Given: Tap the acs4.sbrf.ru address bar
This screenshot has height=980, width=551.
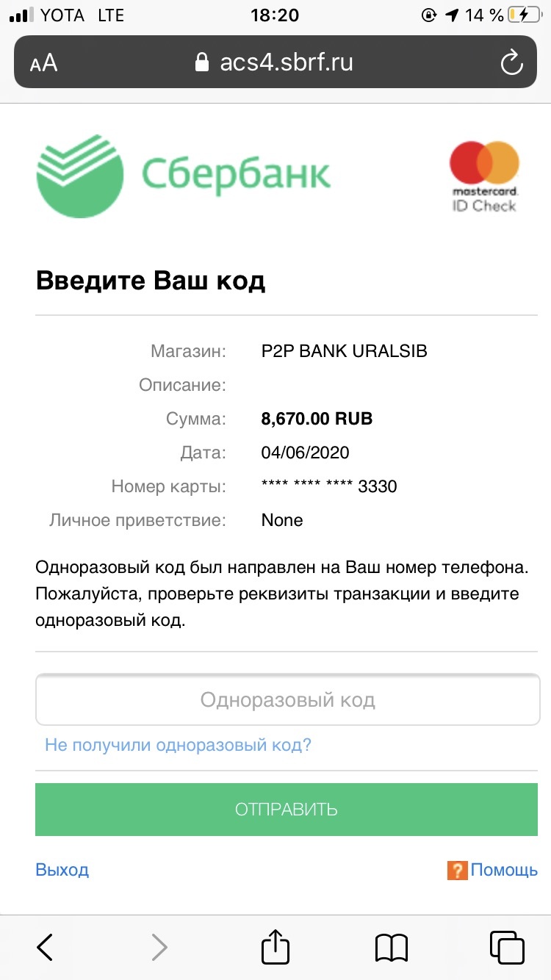Looking at the screenshot, I should [x=287, y=62].
